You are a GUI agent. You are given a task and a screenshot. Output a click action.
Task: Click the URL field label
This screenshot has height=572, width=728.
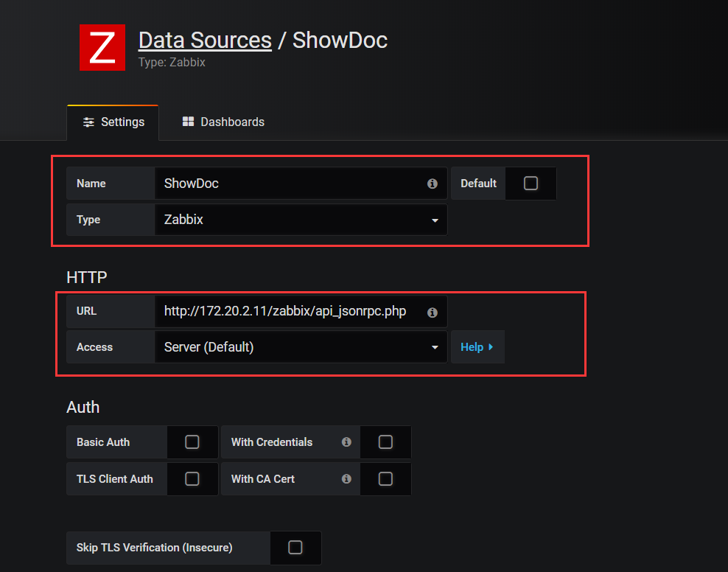(x=86, y=311)
